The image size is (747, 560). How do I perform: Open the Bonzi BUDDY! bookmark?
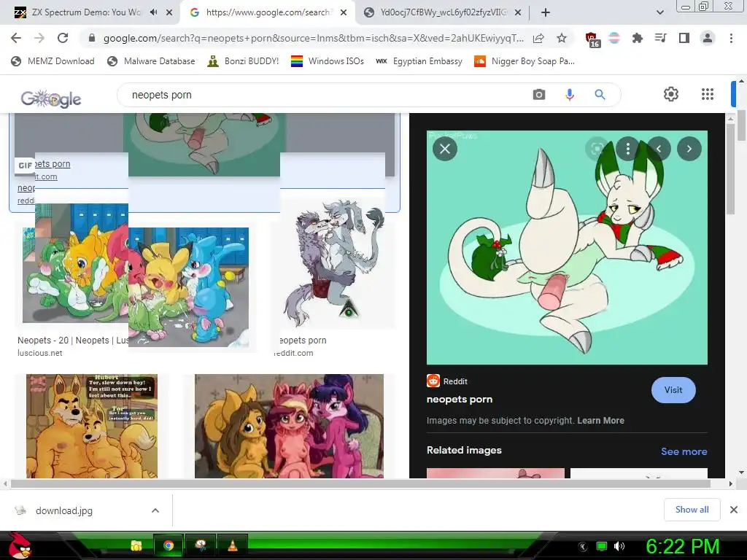click(x=243, y=61)
